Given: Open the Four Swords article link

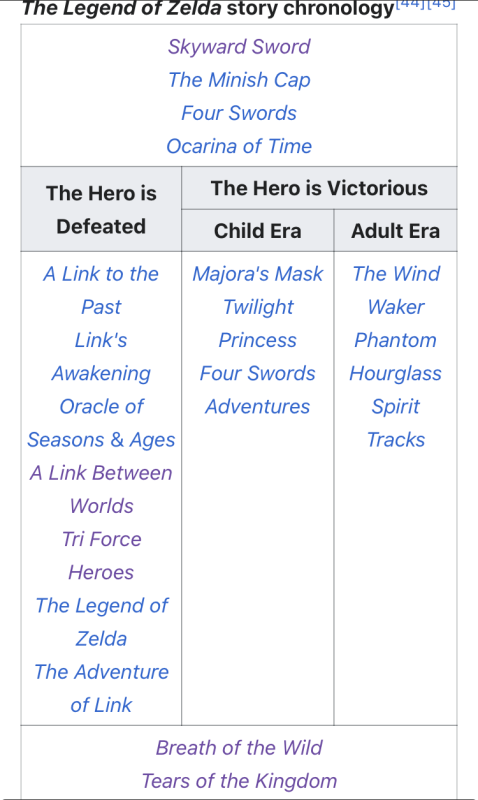Looking at the screenshot, I should click(239, 113).
